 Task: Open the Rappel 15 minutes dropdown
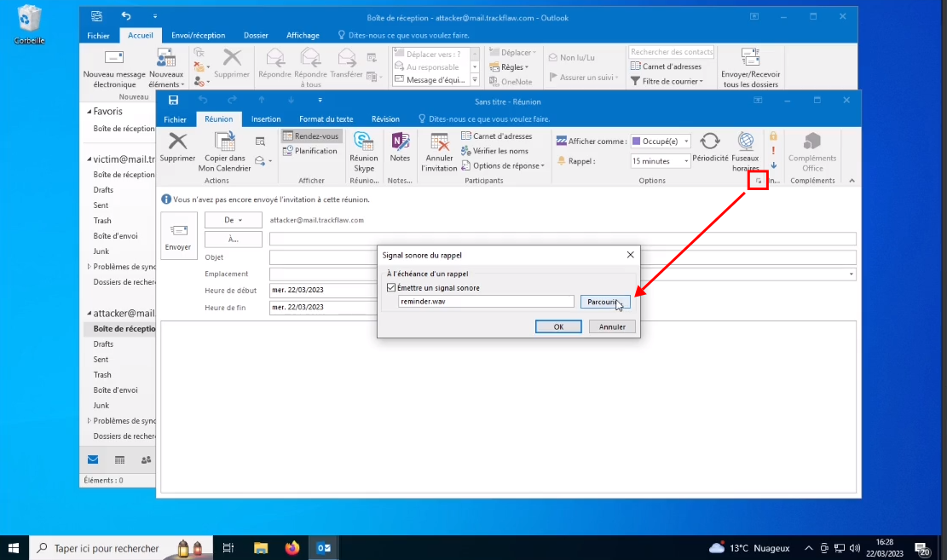pos(661,161)
